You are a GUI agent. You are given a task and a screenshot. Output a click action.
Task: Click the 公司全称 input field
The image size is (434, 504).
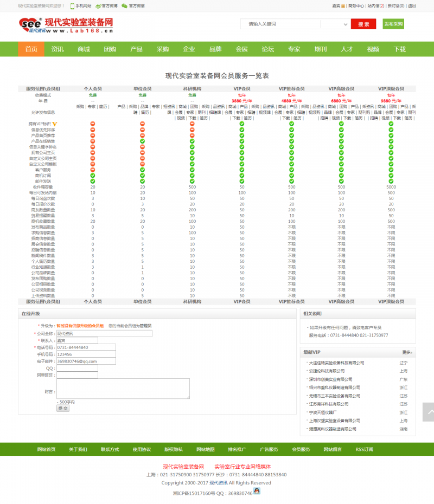tap(104, 333)
